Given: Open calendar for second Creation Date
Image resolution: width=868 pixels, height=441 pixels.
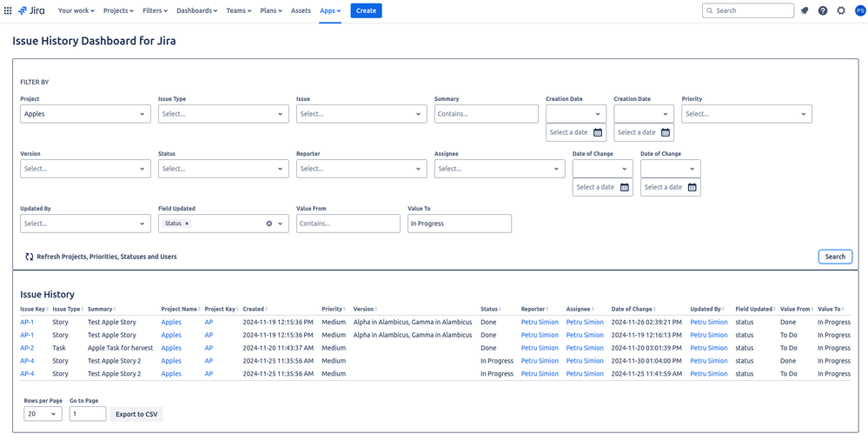Looking at the screenshot, I should tap(666, 132).
